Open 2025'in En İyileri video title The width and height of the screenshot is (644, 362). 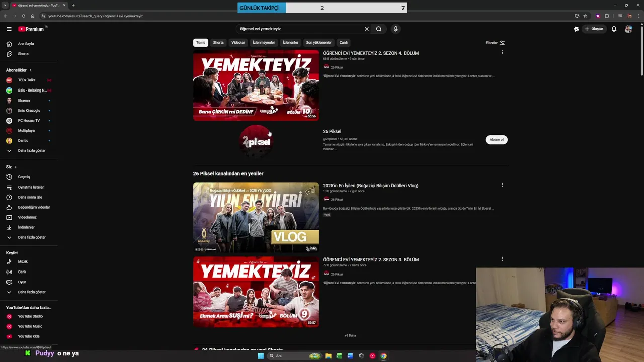coord(370,185)
